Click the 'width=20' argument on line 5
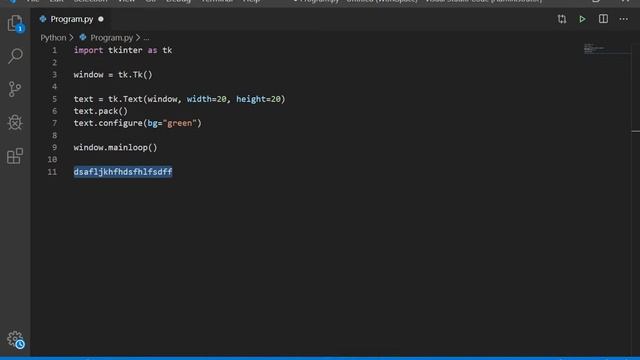 click(x=207, y=99)
